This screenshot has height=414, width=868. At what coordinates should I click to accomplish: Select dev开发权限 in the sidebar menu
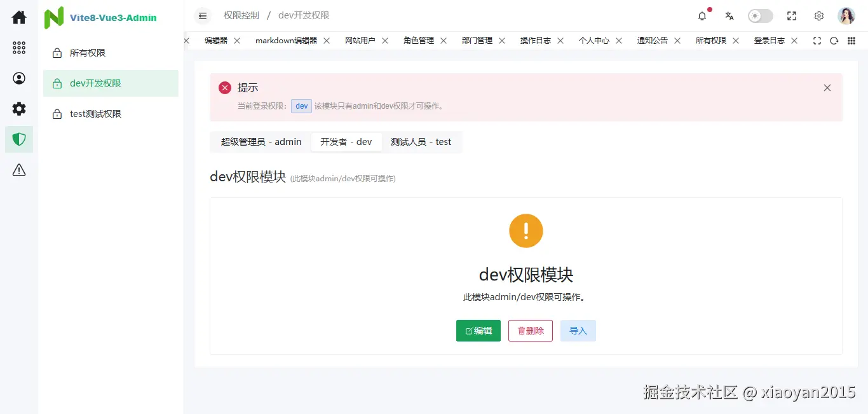[x=111, y=83]
